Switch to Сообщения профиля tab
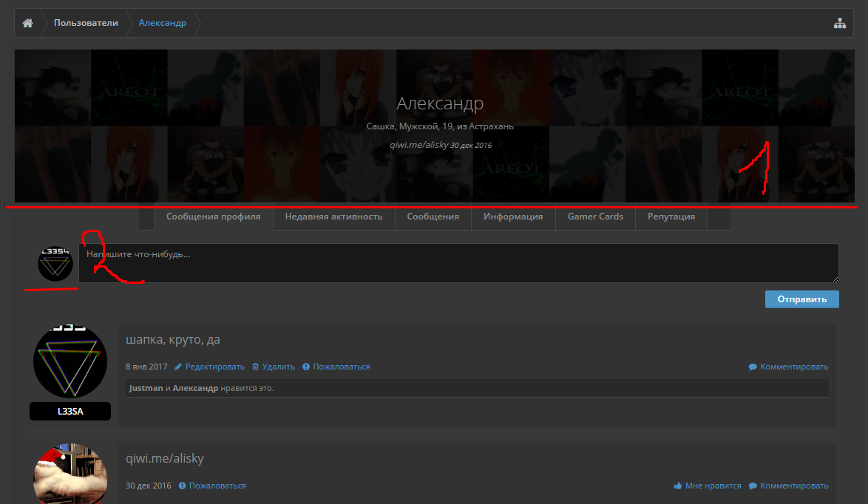The width and height of the screenshot is (868, 504). pos(213,217)
